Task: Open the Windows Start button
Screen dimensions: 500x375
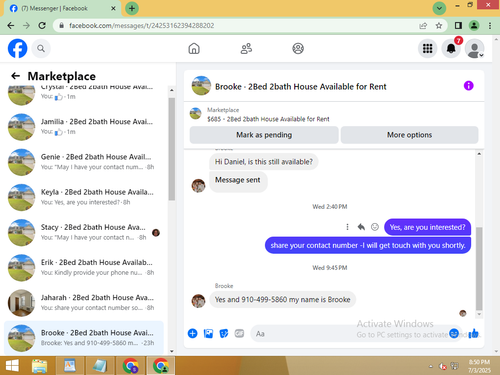Action: (12, 366)
